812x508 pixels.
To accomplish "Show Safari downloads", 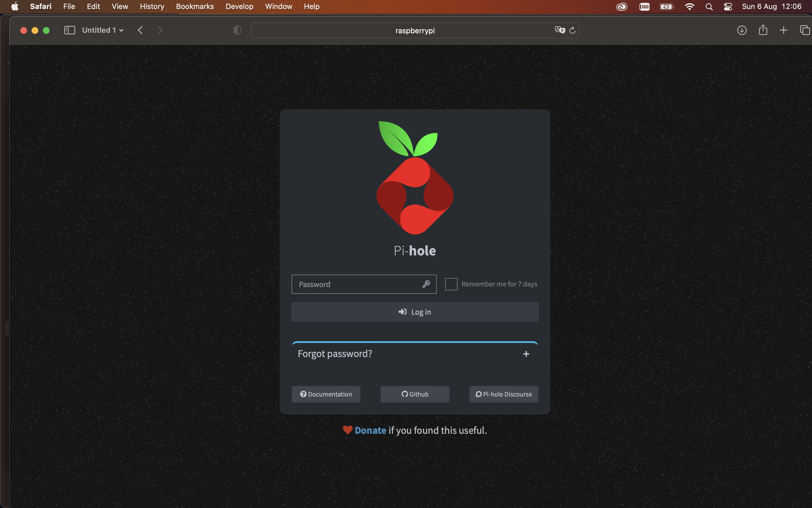I will (742, 30).
